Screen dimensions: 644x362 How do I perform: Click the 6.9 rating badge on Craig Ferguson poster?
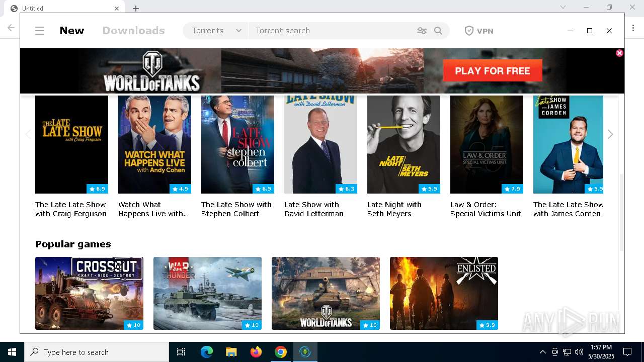click(x=97, y=189)
